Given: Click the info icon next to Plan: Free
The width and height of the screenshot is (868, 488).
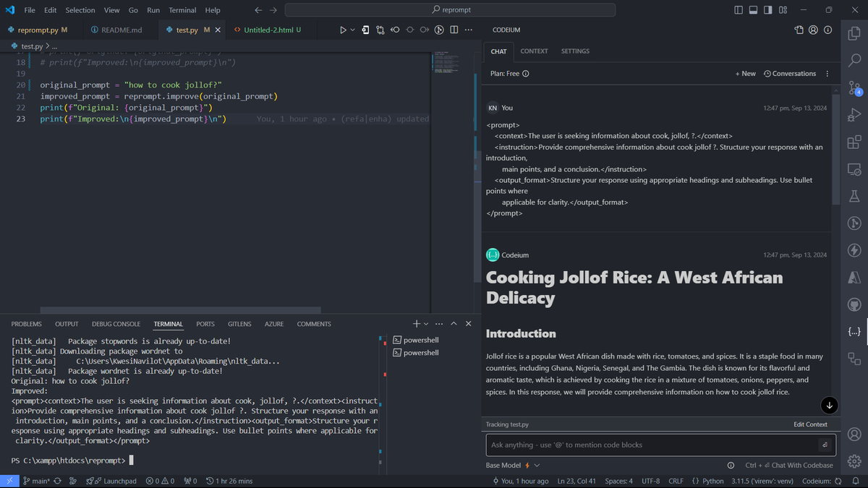Looking at the screenshot, I should point(526,74).
